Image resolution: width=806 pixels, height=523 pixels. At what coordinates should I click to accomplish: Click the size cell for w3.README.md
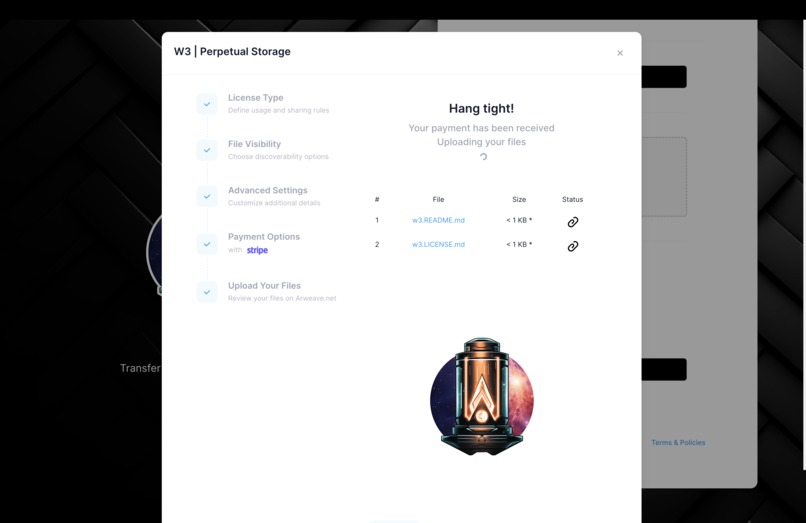click(x=519, y=220)
